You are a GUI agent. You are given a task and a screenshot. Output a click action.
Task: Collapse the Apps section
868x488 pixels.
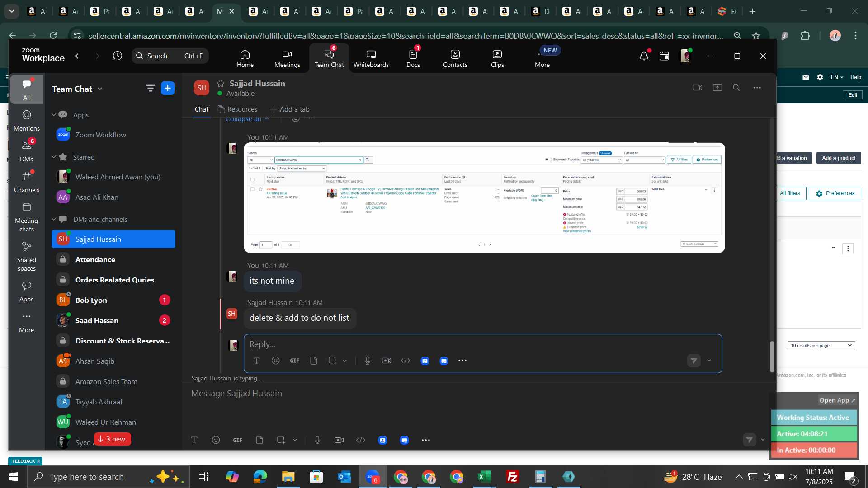[x=54, y=115]
